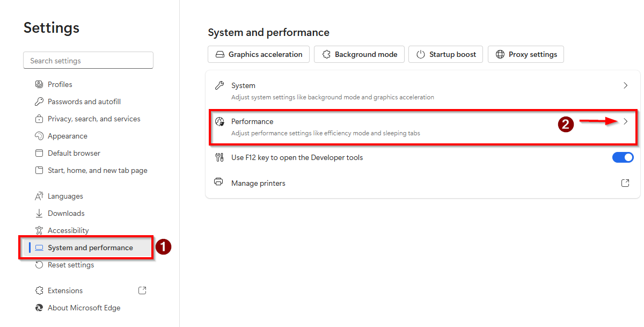Go to Reset settings
The height and width of the screenshot is (327, 644).
pyautogui.click(x=70, y=265)
